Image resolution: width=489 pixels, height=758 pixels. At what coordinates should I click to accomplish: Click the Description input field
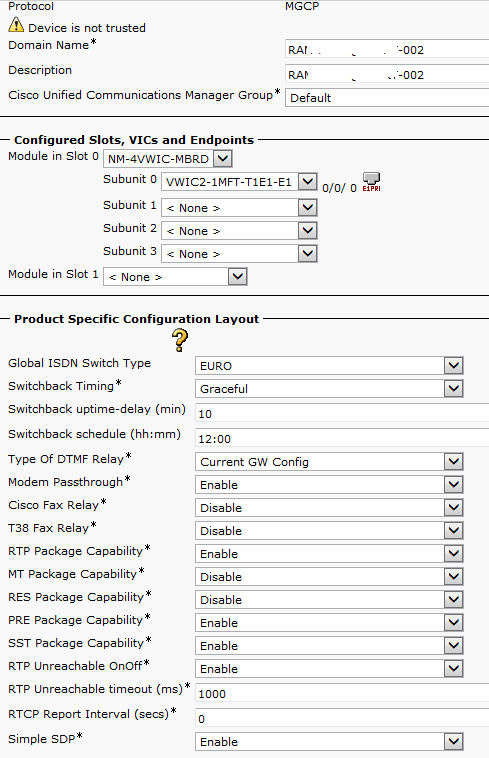pos(387,74)
